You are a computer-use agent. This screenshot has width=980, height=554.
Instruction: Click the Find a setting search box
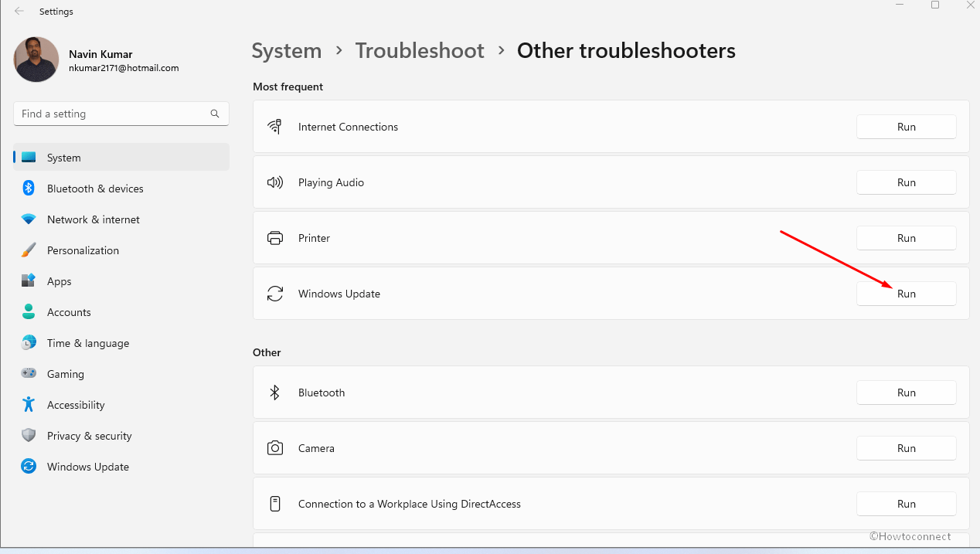[x=121, y=114]
